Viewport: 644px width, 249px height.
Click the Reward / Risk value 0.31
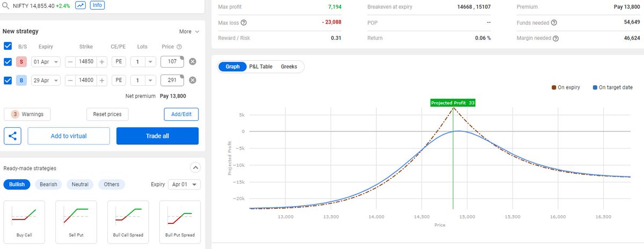coord(336,38)
